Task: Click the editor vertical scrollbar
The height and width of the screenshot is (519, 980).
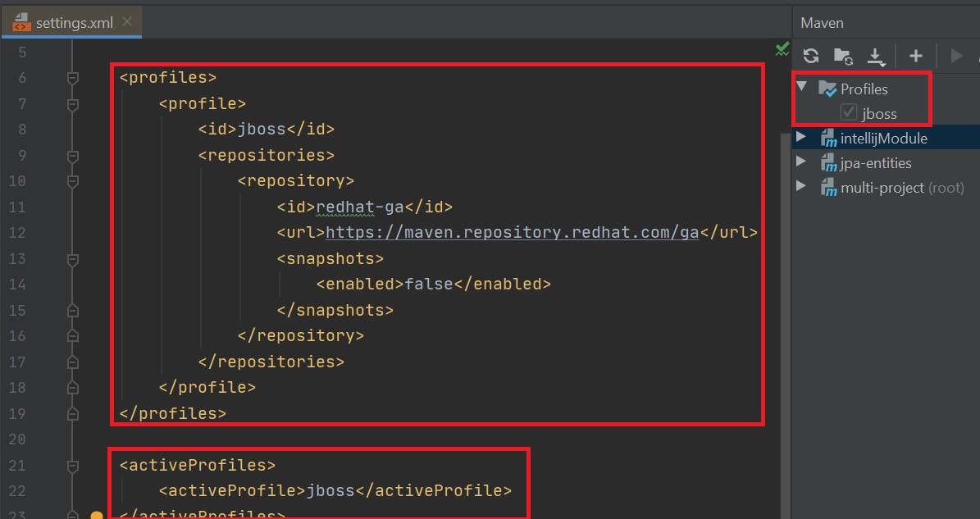Action: click(785, 246)
